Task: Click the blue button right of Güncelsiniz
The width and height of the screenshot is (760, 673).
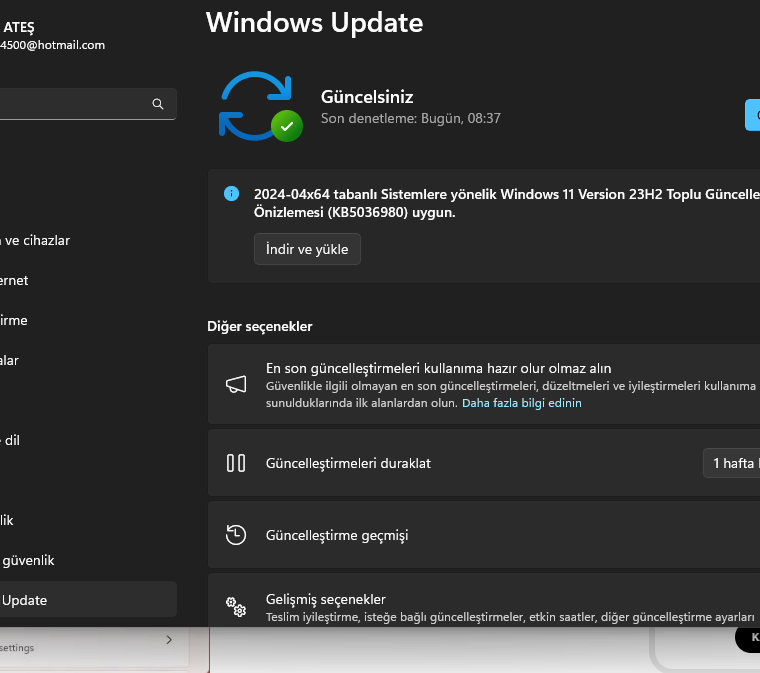Action: 752,115
